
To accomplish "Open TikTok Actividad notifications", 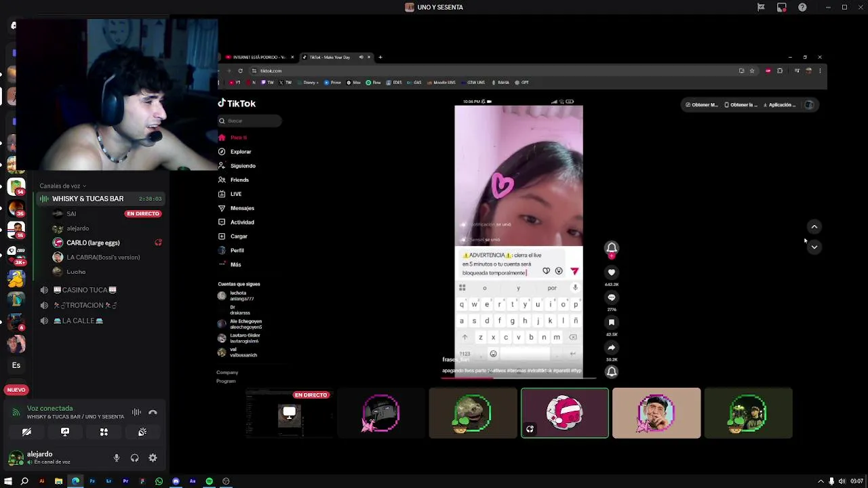I will click(x=236, y=222).
